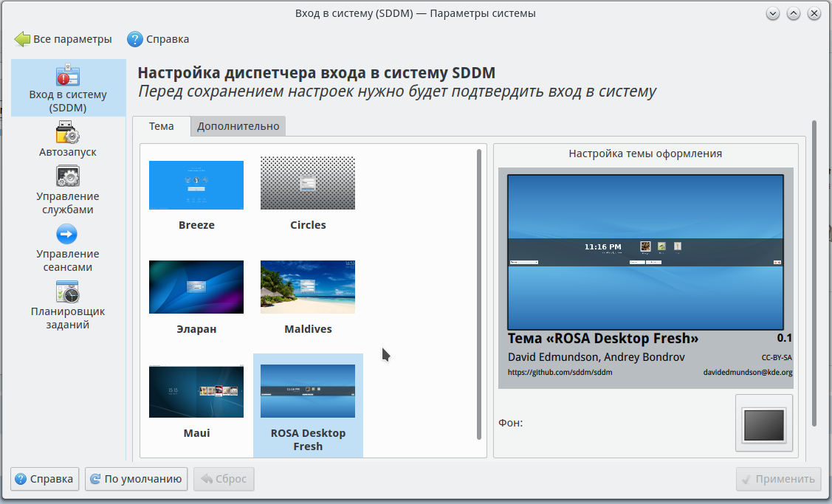Click the theme list vertical scrollbar
The height and width of the screenshot is (504, 832).
pos(479,294)
